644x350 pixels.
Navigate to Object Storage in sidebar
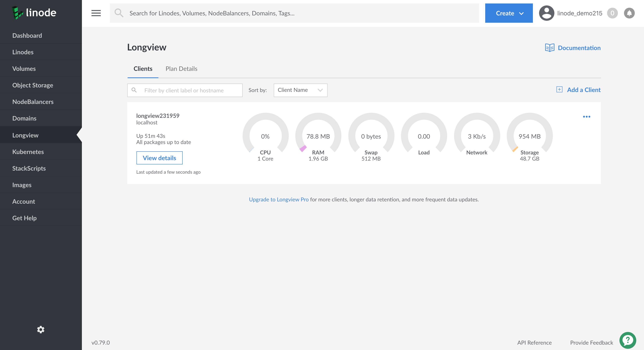click(33, 85)
